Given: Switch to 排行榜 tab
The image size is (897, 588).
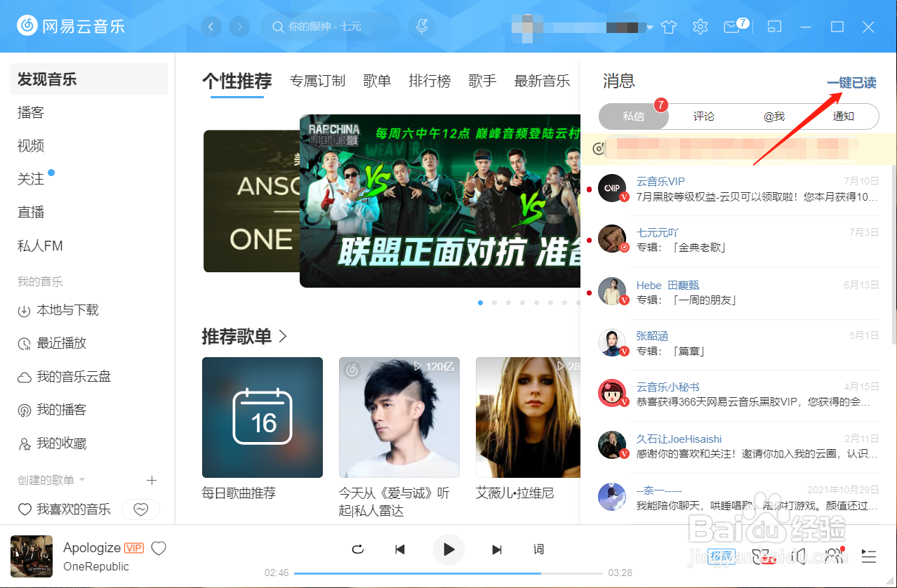Looking at the screenshot, I should [430, 81].
